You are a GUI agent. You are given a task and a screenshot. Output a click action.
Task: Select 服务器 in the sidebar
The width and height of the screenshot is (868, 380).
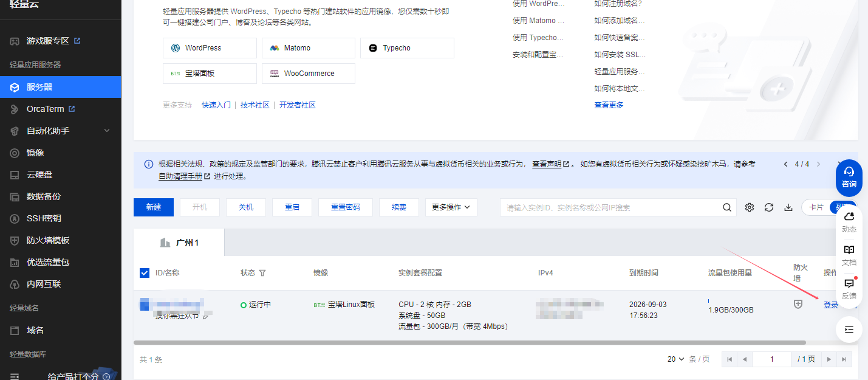click(60, 87)
